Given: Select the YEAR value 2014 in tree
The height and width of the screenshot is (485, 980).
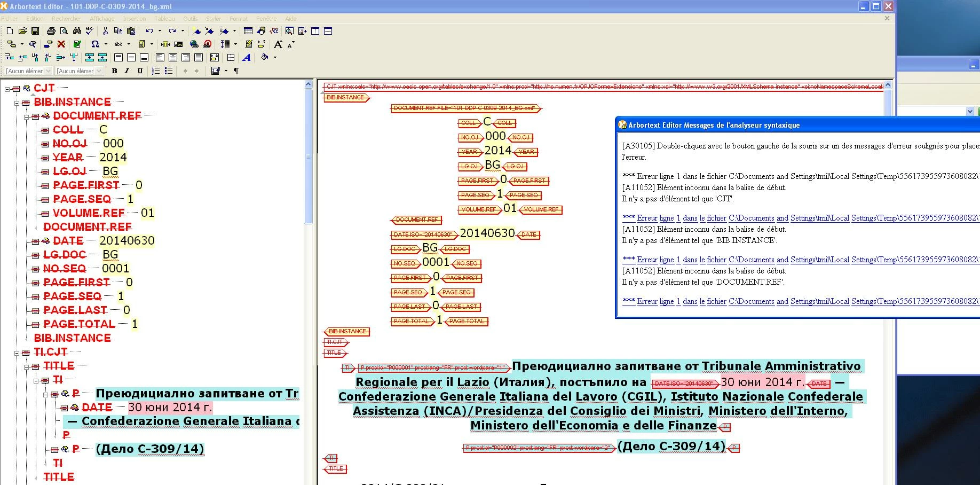Looking at the screenshot, I should pyautogui.click(x=113, y=158).
